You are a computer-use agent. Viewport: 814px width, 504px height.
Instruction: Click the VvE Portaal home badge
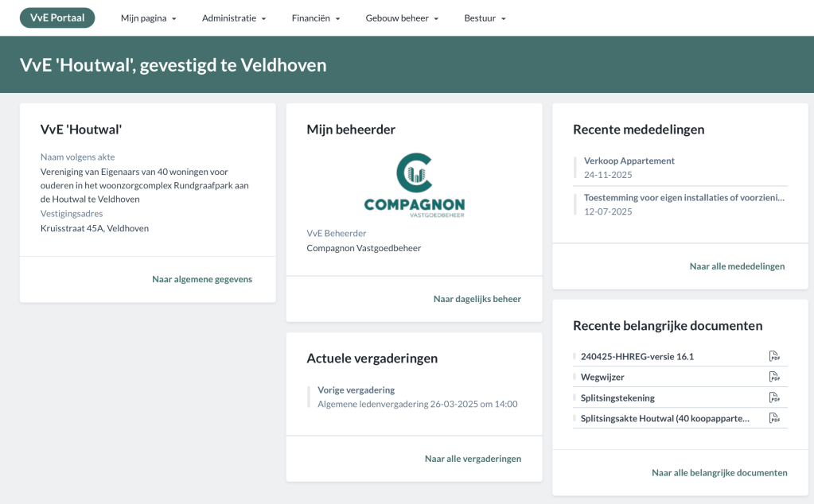tap(57, 17)
